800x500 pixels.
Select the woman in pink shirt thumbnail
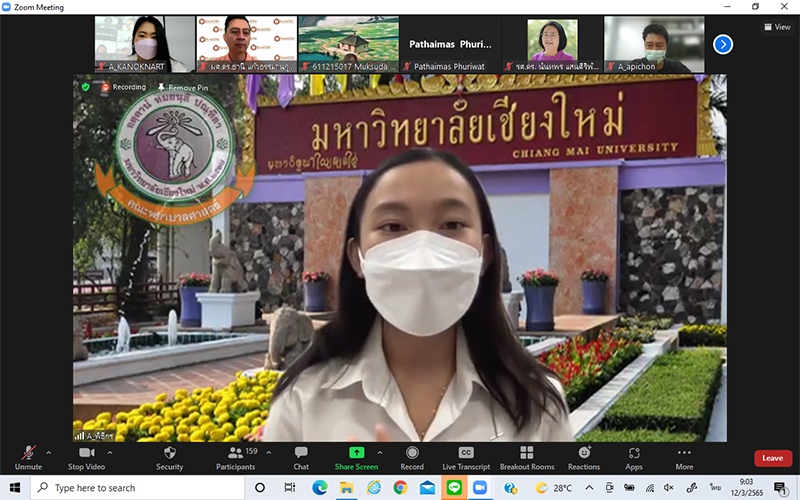553,44
